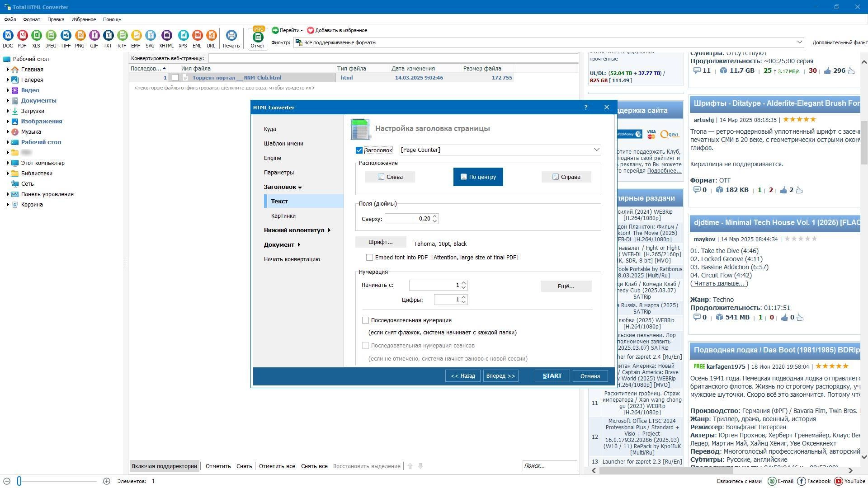Check Последовательная нумерация option
Image resolution: width=868 pixels, height=488 pixels.
(365, 320)
